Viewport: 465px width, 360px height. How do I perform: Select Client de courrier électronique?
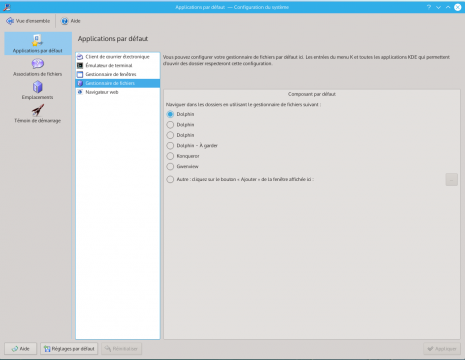[x=118, y=57]
